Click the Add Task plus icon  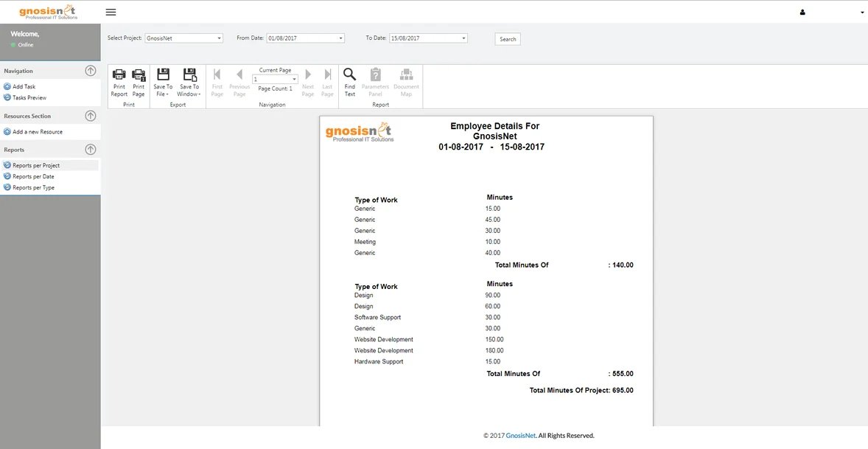click(x=7, y=86)
